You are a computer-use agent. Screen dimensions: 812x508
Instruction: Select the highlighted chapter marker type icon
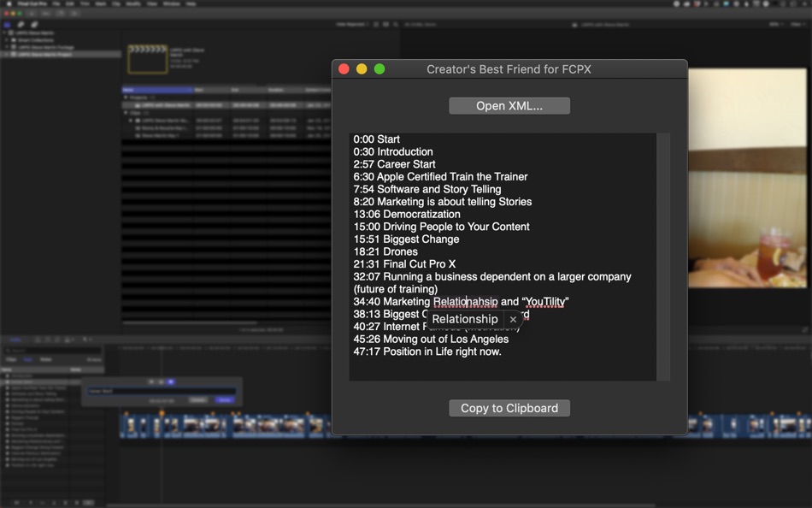(x=171, y=381)
